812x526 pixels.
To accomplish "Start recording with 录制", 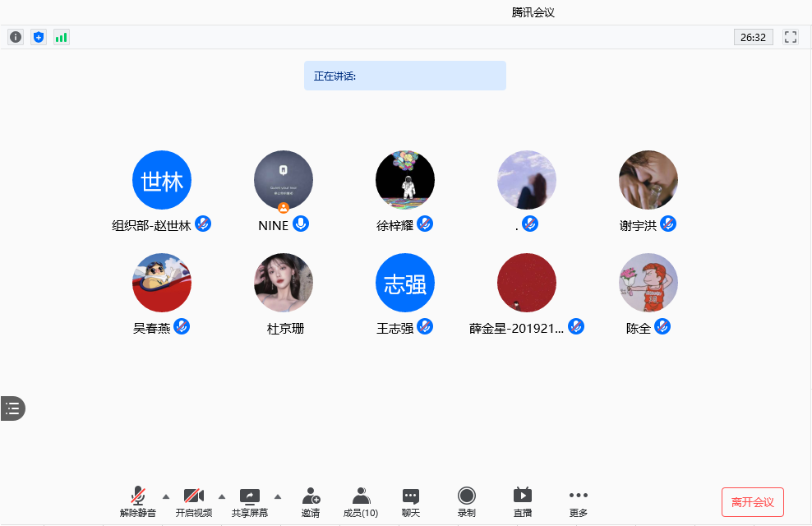I will (467, 501).
